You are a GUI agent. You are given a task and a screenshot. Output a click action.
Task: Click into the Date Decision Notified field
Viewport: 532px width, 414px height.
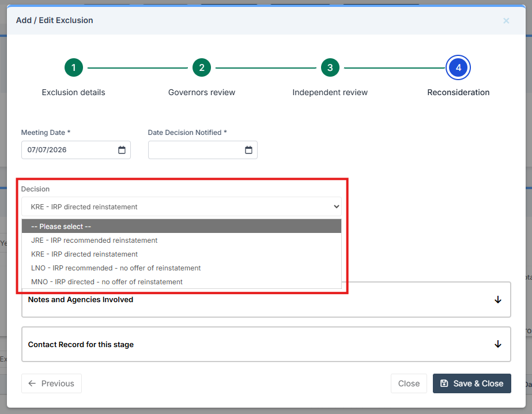(202, 150)
